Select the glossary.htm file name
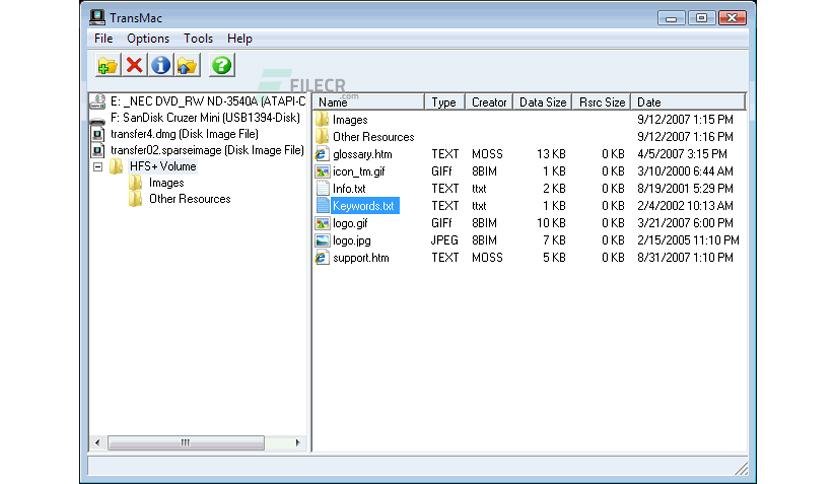The height and width of the screenshot is (484, 836). (x=363, y=154)
